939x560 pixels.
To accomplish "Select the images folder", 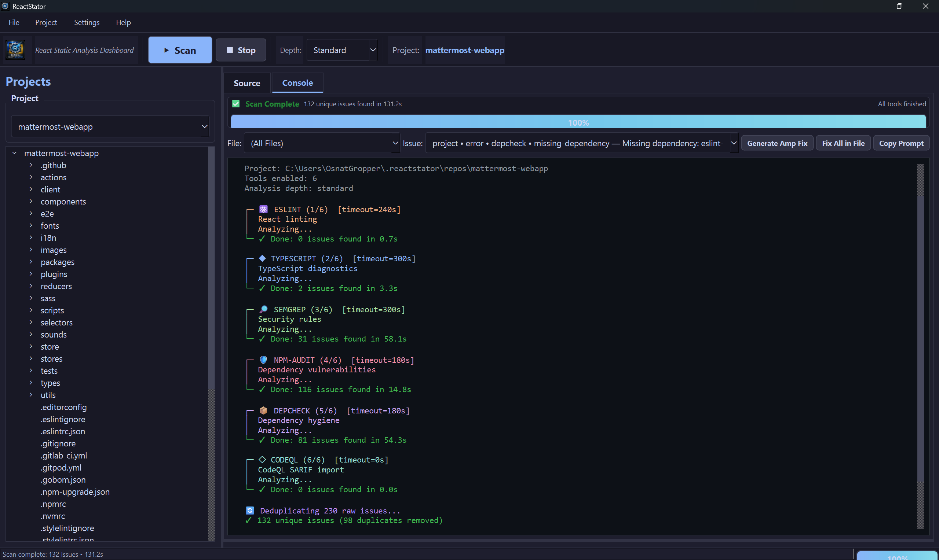I will (x=54, y=250).
